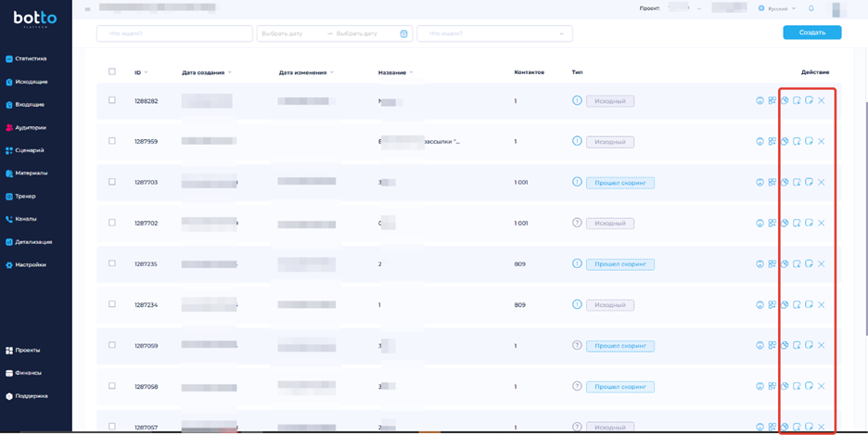The image size is (868, 435).
Task: Select the checkbox for row 1288282
Action: tap(112, 100)
